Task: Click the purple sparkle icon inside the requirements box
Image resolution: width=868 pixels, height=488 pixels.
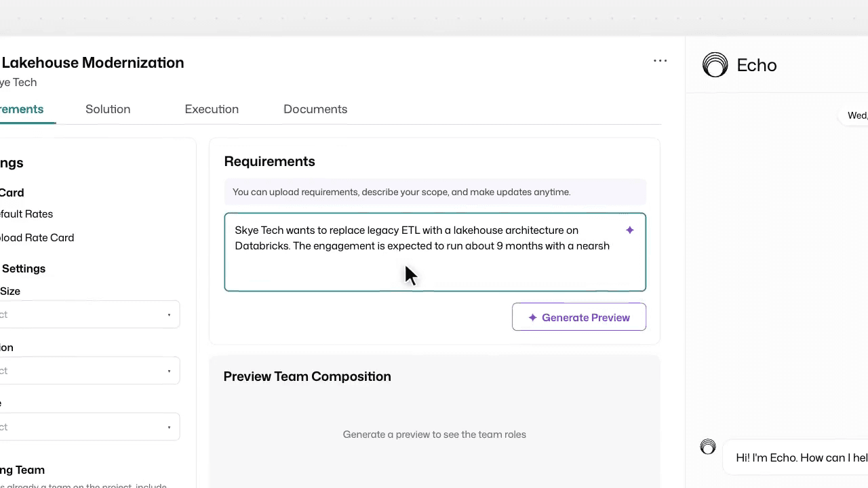Action: coord(629,230)
